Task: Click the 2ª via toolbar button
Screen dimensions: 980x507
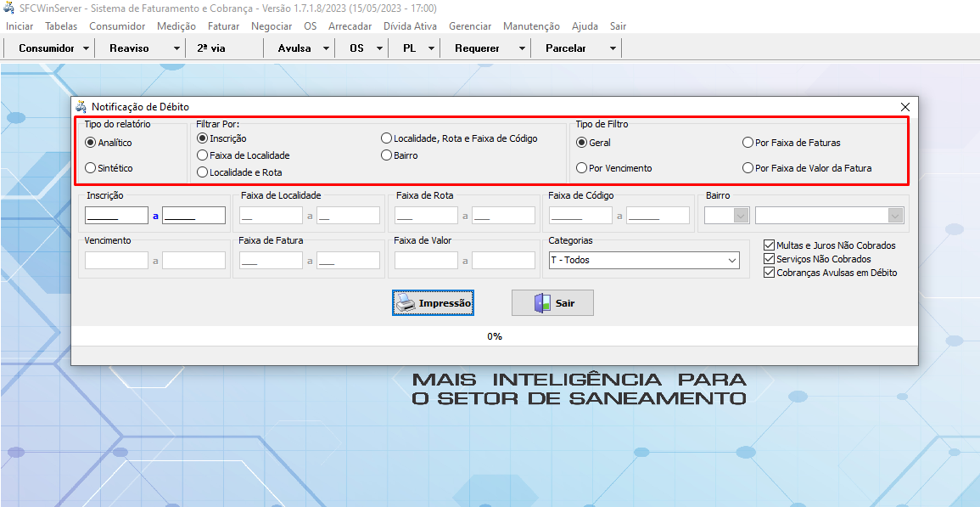Action: 211,48
